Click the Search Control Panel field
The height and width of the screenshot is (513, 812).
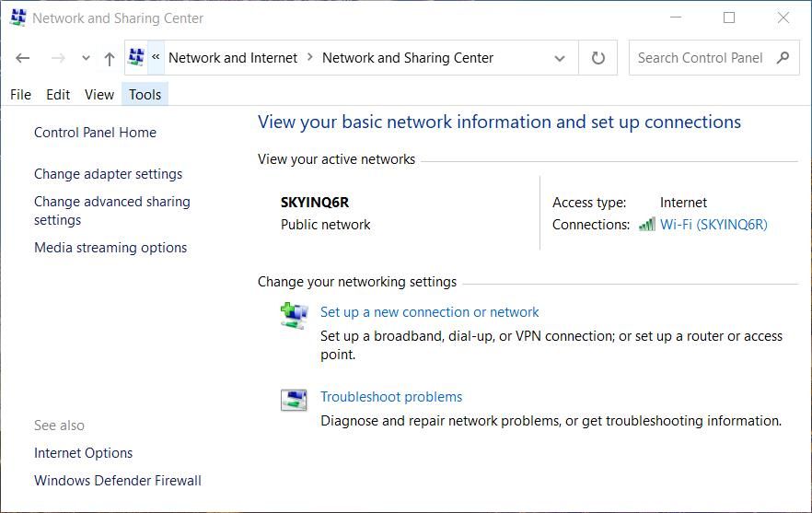(700, 58)
